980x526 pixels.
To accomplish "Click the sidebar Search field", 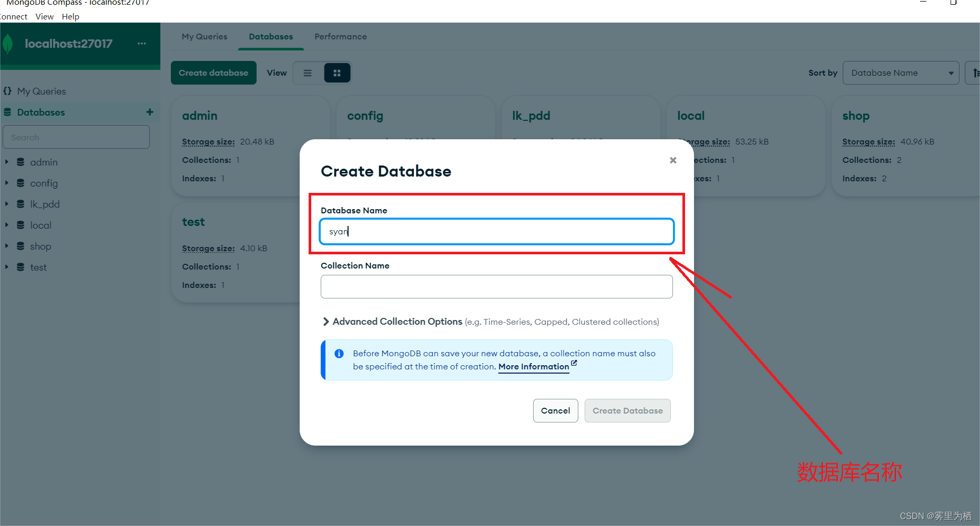I will pyautogui.click(x=76, y=137).
